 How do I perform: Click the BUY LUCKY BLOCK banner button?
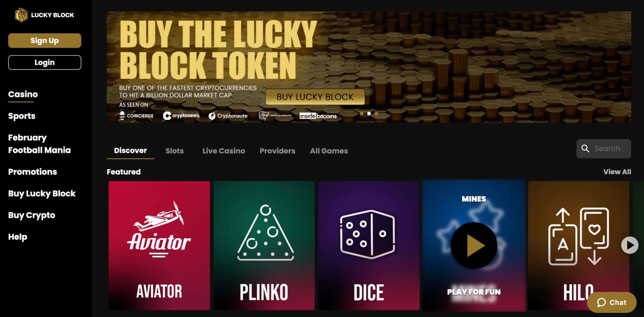click(315, 97)
